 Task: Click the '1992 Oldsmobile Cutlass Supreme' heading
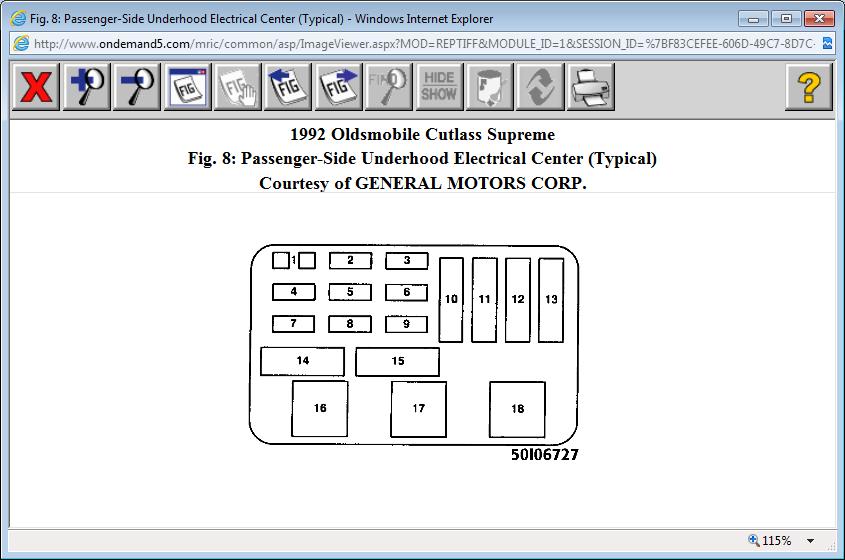pos(422,134)
